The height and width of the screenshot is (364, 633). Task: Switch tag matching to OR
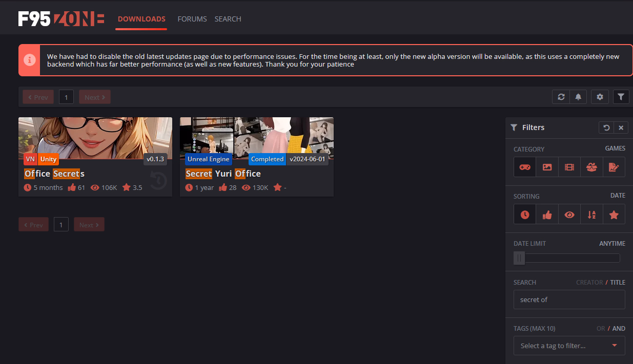pyautogui.click(x=601, y=328)
